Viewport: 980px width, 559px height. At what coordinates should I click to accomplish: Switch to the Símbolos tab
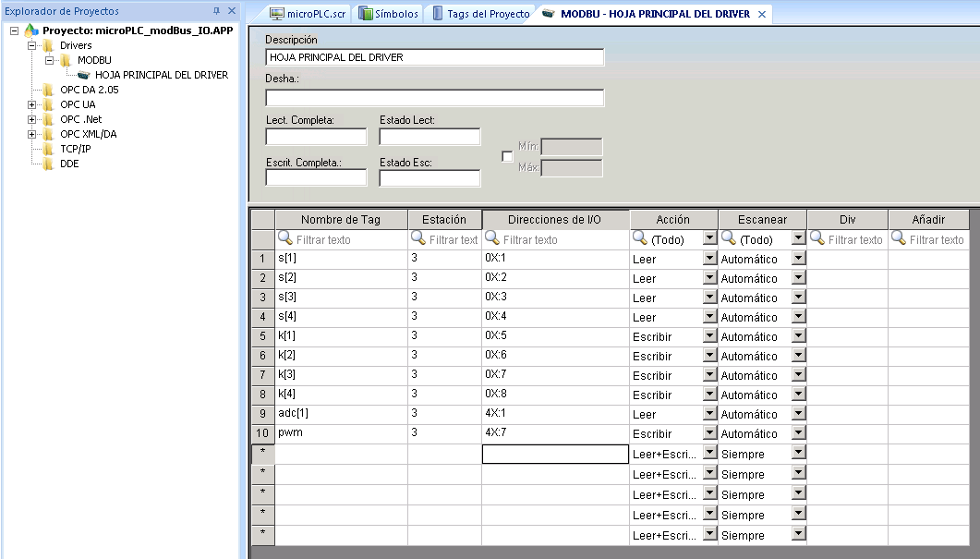tap(389, 13)
